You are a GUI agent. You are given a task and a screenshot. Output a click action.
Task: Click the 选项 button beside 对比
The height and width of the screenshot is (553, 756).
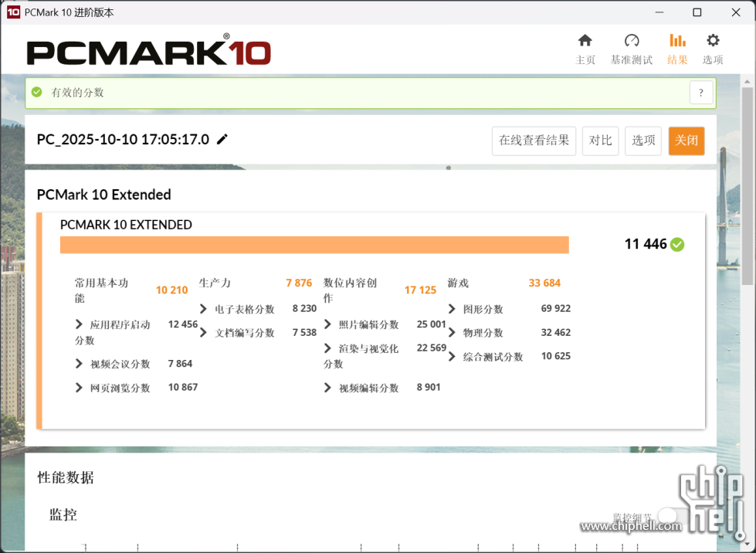pos(643,141)
